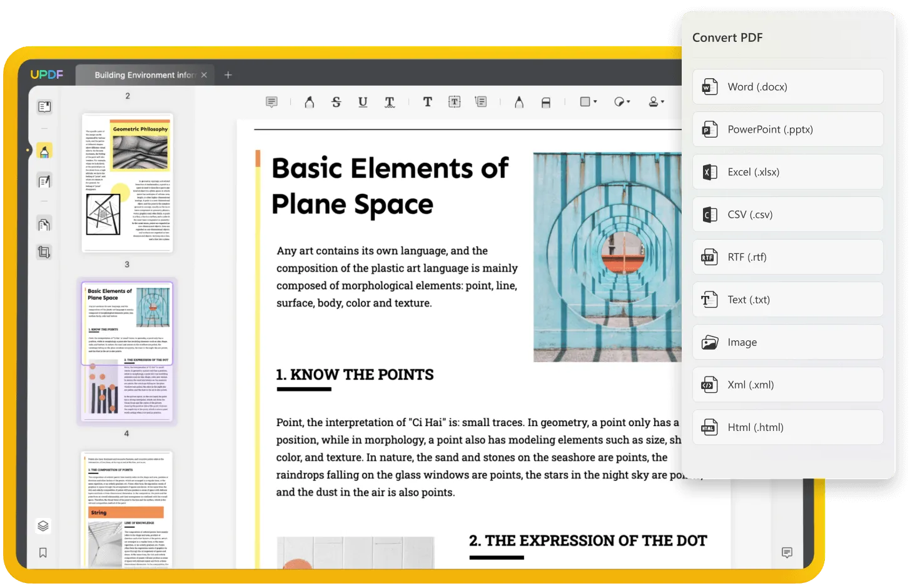Open the Crop Pages tool in the sidebar
The height and width of the screenshot is (588, 915).
pyautogui.click(x=44, y=252)
